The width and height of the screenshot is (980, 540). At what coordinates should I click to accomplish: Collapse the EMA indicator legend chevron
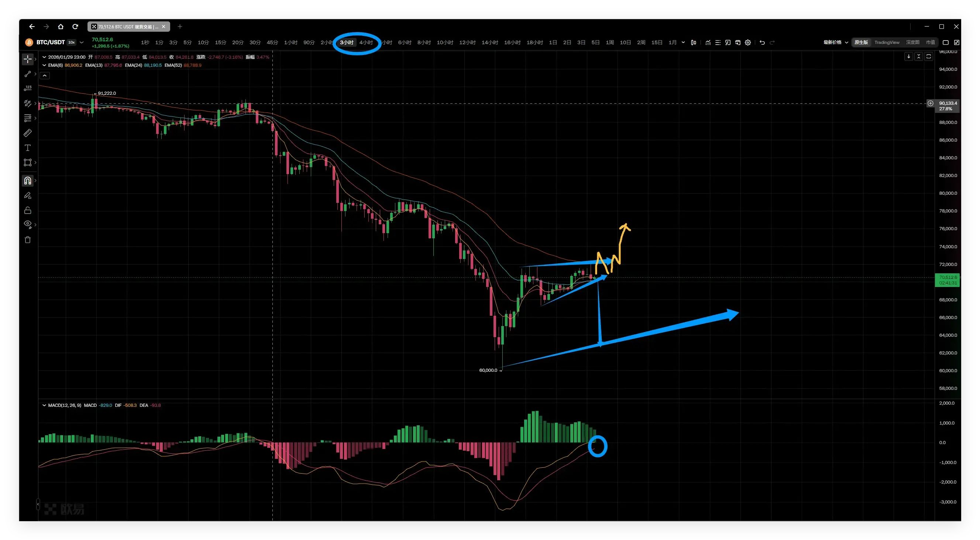pyautogui.click(x=44, y=65)
